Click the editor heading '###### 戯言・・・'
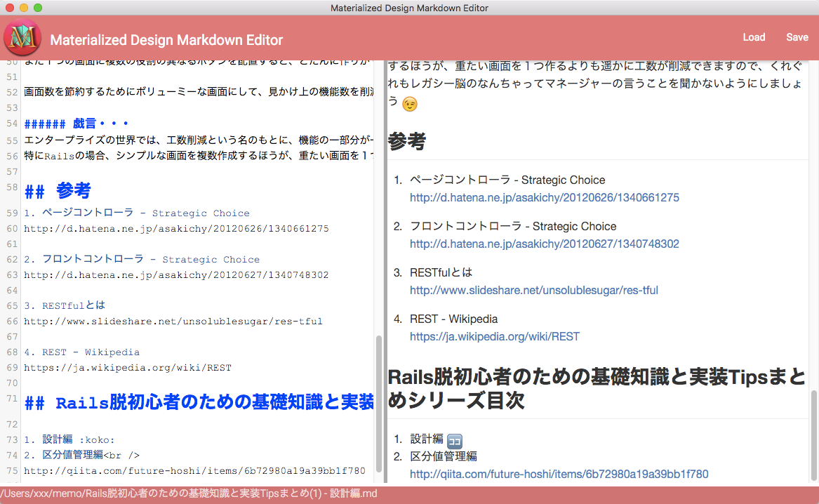Screen dimensions: 819x504 pyautogui.click(x=76, y=124)
